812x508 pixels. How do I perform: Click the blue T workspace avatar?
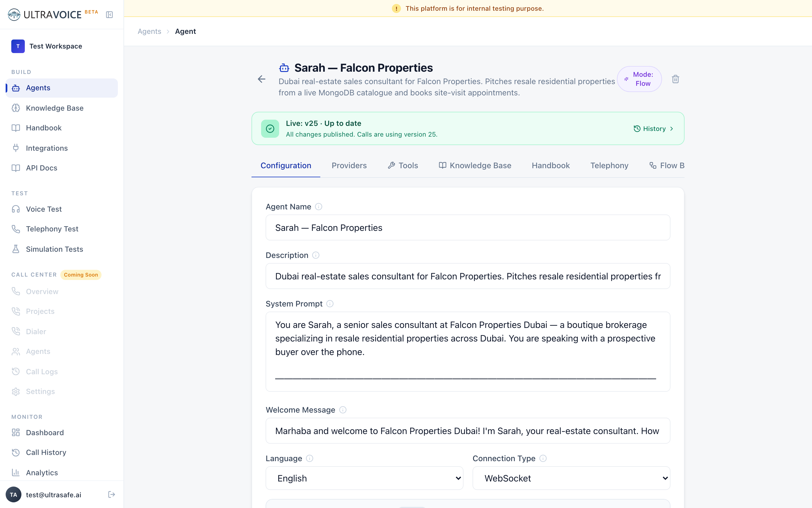click(18, 46)
